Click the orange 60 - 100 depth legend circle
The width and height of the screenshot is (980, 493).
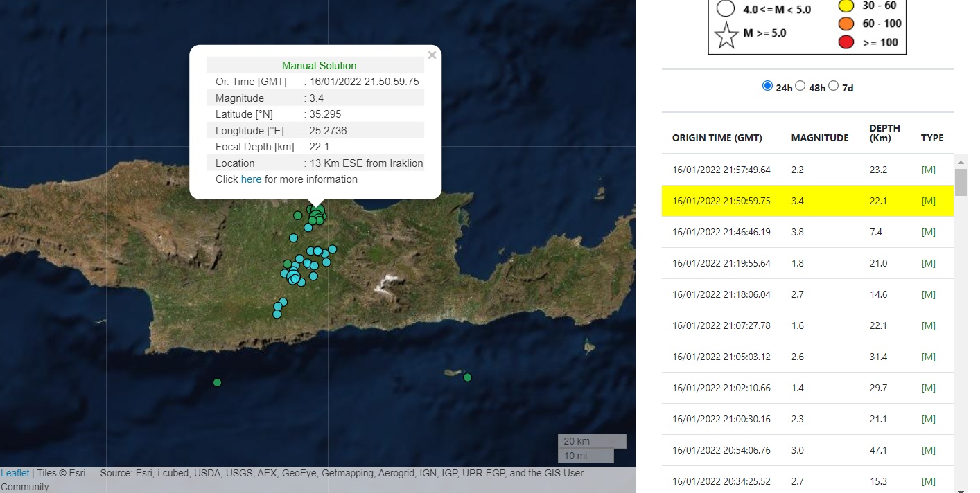(846, 23)
